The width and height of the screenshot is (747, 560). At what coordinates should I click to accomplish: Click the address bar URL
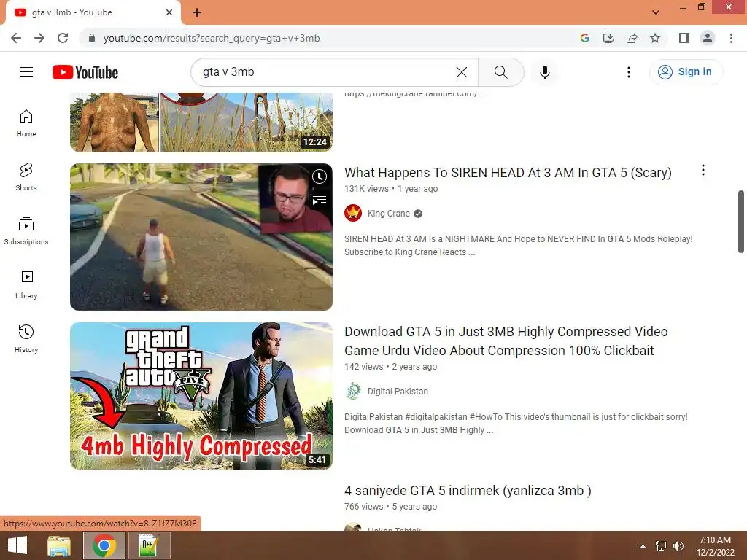pyautogui.click(x=212, y=38)
